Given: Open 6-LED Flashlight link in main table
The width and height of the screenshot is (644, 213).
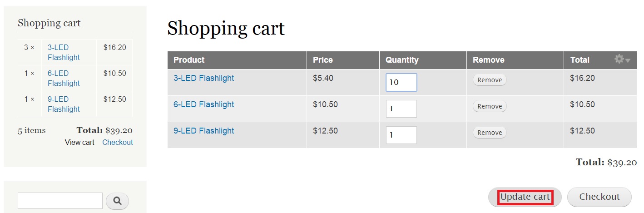Looking at the screenshot, I should tap(204, 104).
